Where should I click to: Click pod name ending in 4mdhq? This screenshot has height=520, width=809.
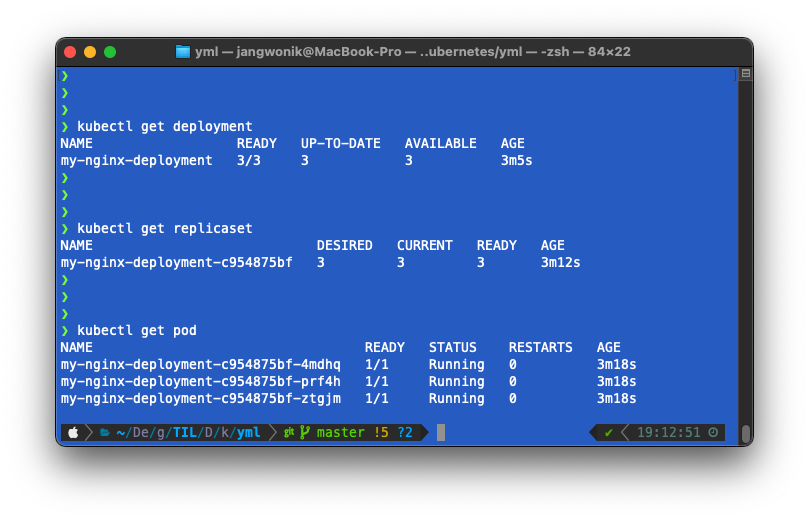tap(201, 365)
